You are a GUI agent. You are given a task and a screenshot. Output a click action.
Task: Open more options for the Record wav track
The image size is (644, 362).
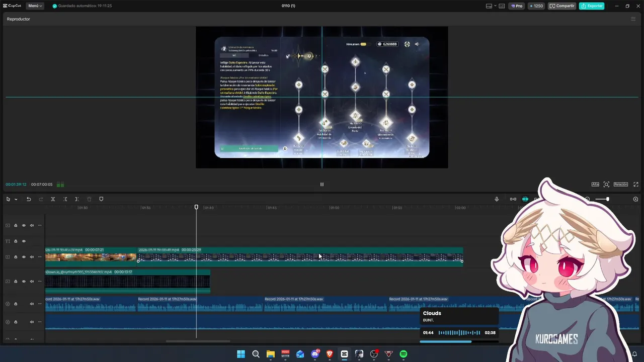[x=40, y=304]
